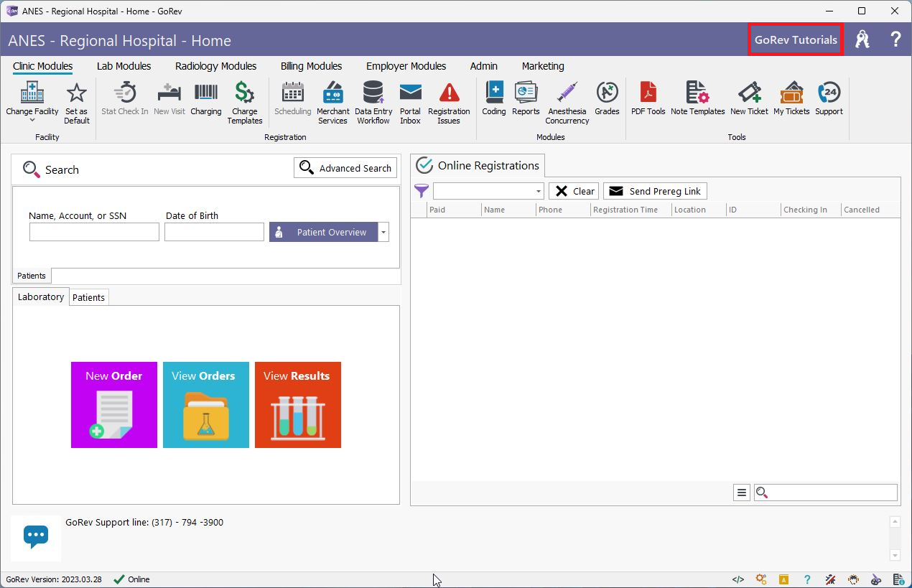The image size is (912, 588).
Task: Open the list menu icon beside registrations search
Action: 742,493
